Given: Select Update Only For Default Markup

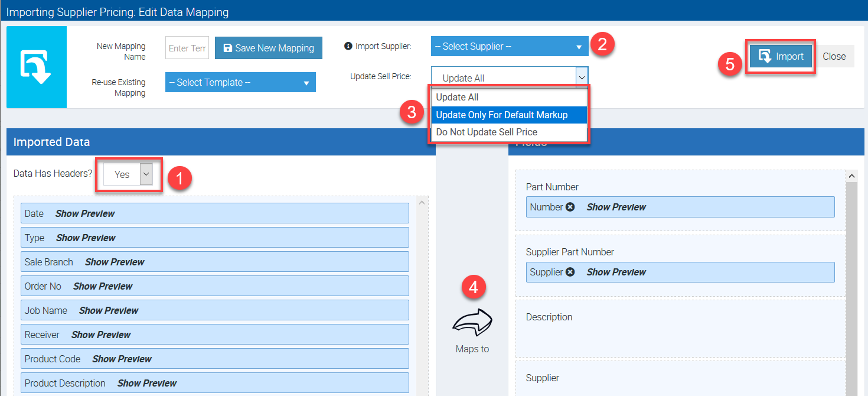Looking at the screenshot, I should pyautogui.click(x=501, y=115).
